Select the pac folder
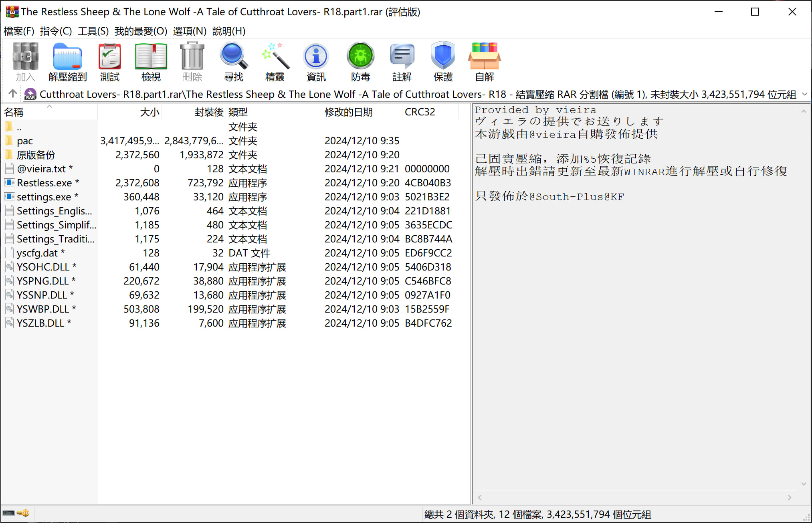 point(25,141)
